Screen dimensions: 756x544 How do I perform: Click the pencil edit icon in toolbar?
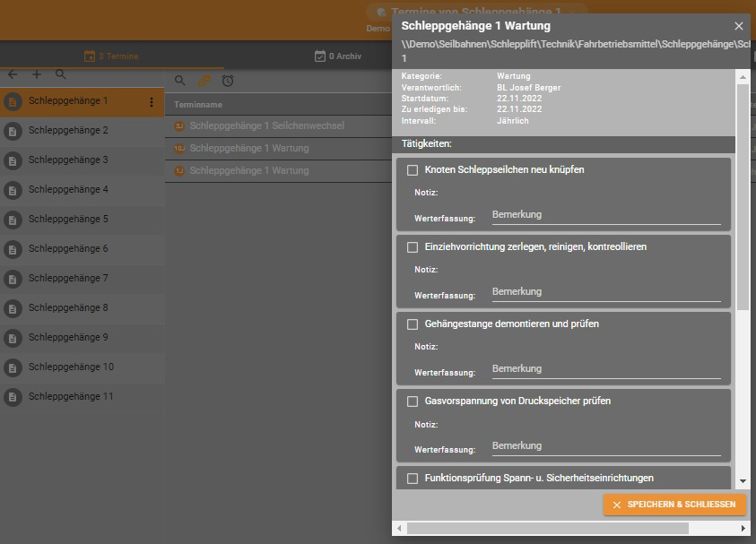[204, 81]
